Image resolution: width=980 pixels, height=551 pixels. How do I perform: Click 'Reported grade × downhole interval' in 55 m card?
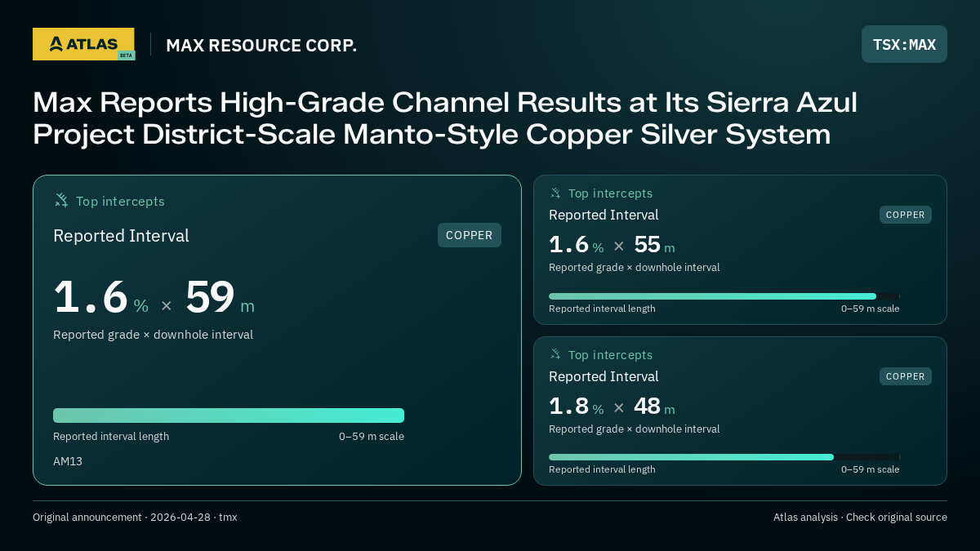tap(635, 268)
